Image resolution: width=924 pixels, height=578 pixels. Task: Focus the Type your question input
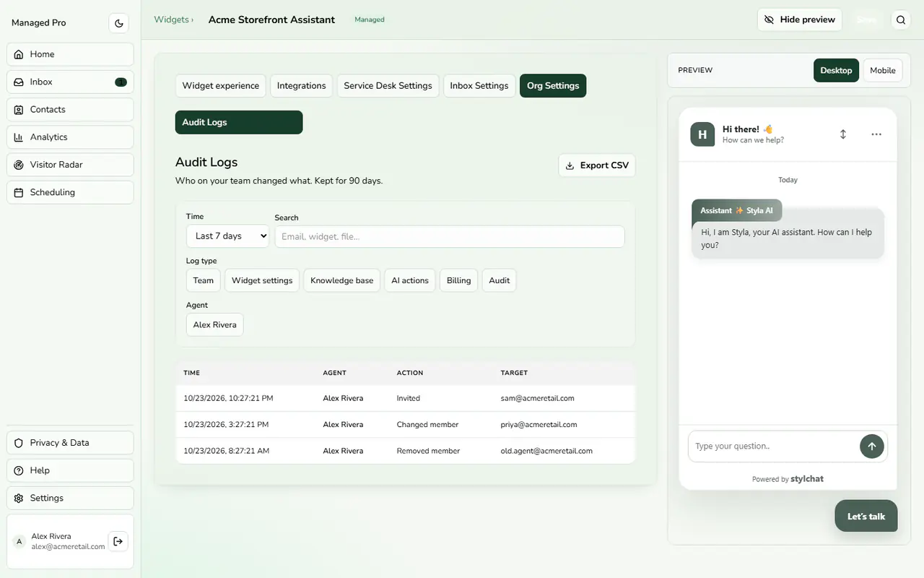point(772,447)
